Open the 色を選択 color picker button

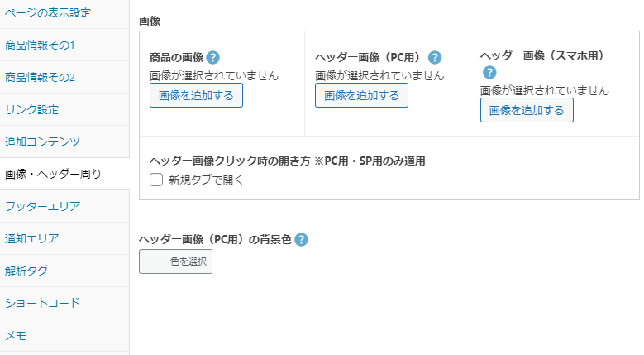188,261
